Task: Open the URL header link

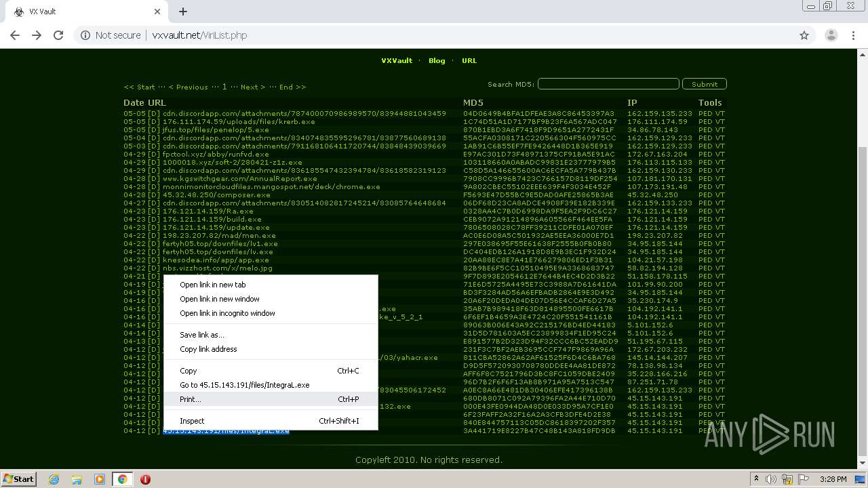Action: point(469,60)
